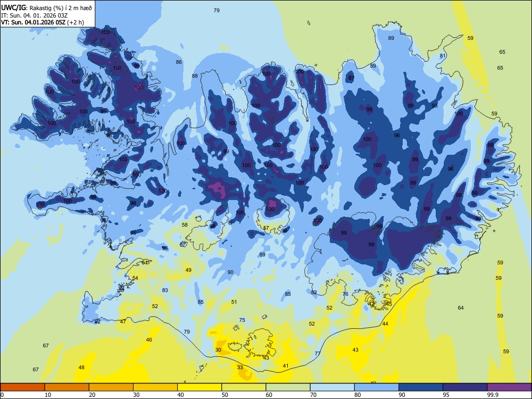Click the humidity value 90 in south-central area
Screen dimensions: 532x399
230,272
